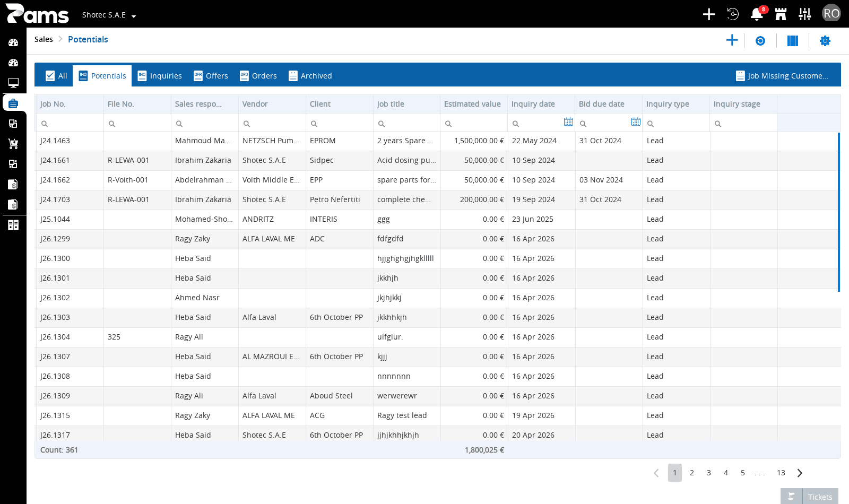Switch to the Inquiries tab
Image resolution: width=849 pixels, height=504 pixels.
tap(160, 76)
